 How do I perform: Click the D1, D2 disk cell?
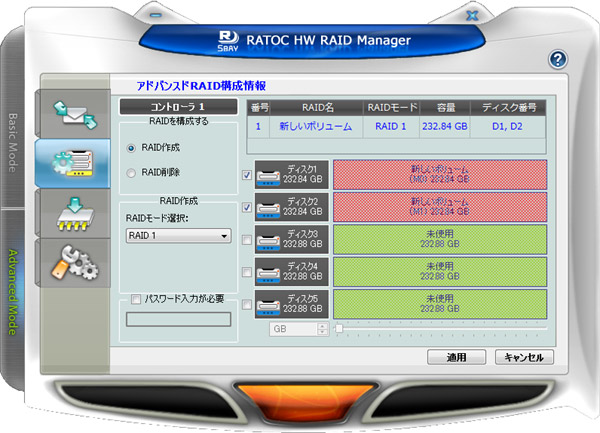click(507, 127)
